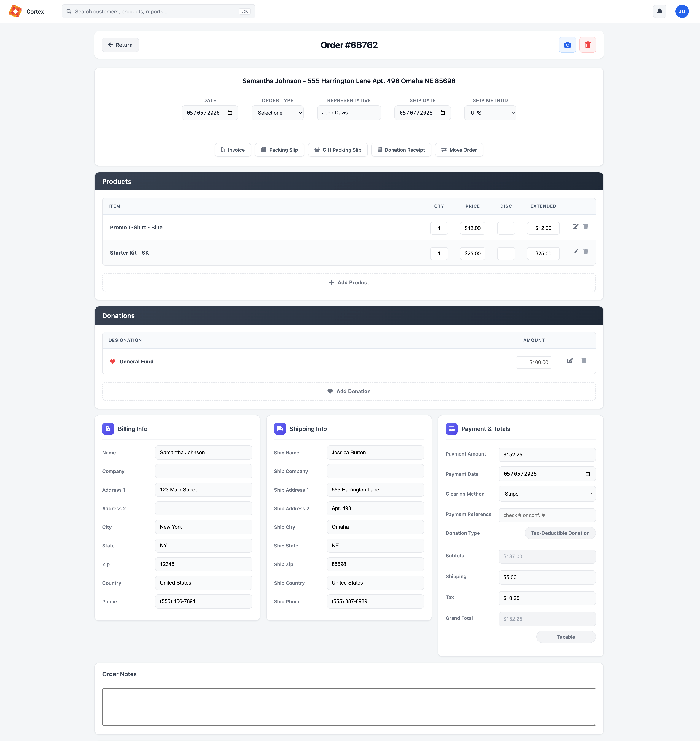Image resolution: width=700 pixels, height=741 pixels.
Task: Click the Ship Country field
Action: point(375,583)
